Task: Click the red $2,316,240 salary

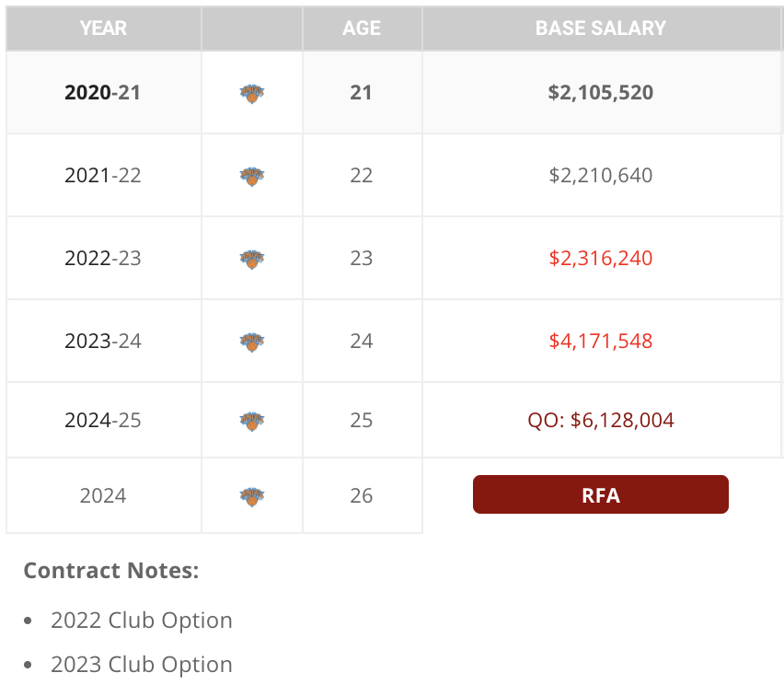Action: pos(601,258)
